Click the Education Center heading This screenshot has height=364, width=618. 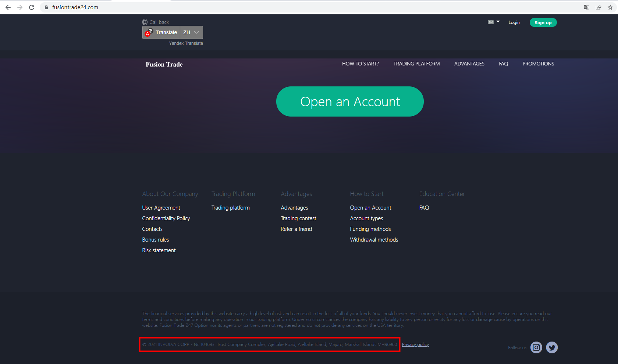tap(442, 194)
